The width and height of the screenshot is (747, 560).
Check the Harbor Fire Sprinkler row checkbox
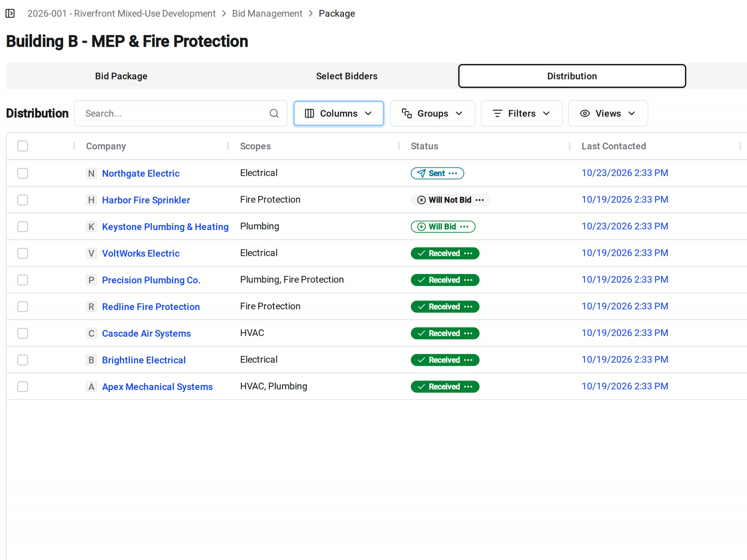click(x=23, y=200)
